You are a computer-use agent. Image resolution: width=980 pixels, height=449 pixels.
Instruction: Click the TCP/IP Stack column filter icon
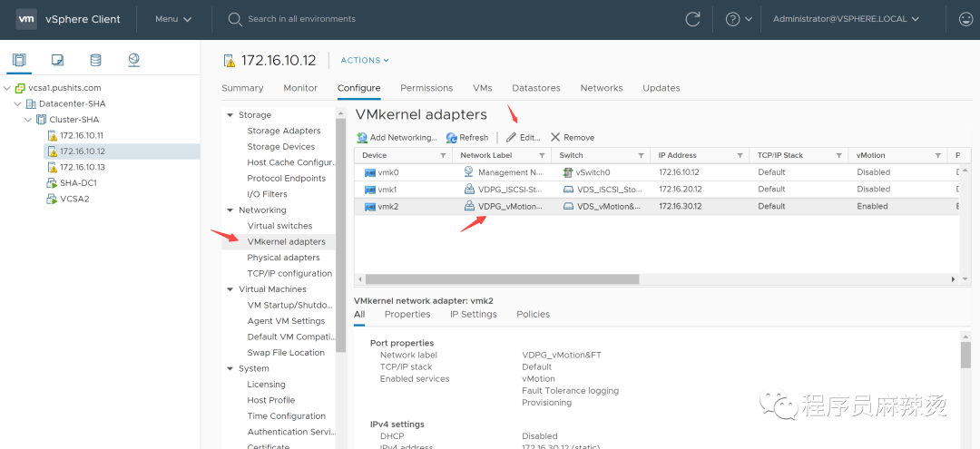(838, 155)
